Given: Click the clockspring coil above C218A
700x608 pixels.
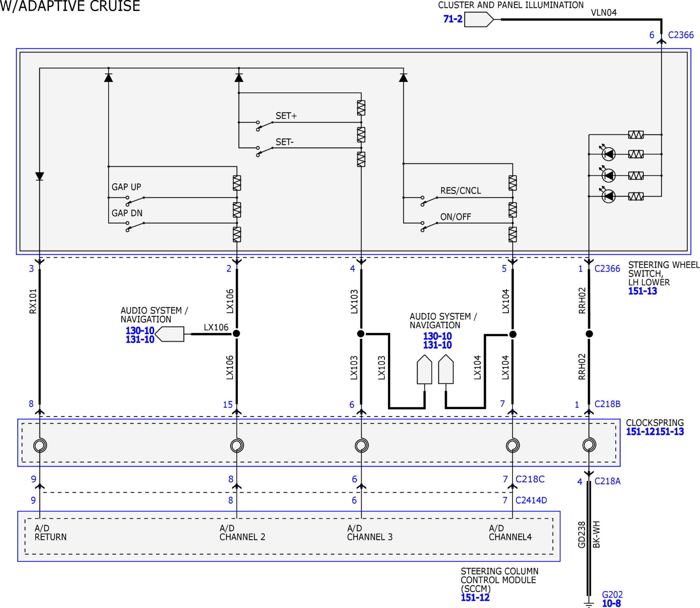Looking at the screenshot, I should tap(589, 445).
